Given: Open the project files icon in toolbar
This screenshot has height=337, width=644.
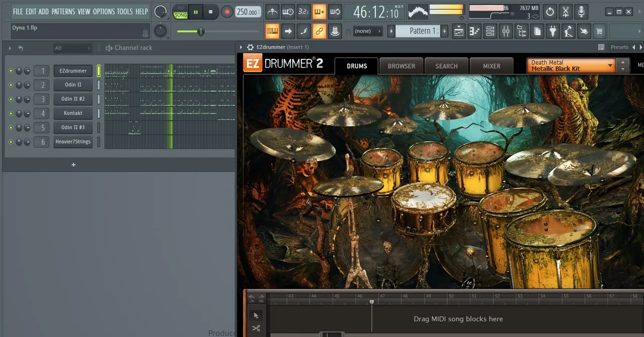Looking at the screenshot, I should tap(537, 31).
